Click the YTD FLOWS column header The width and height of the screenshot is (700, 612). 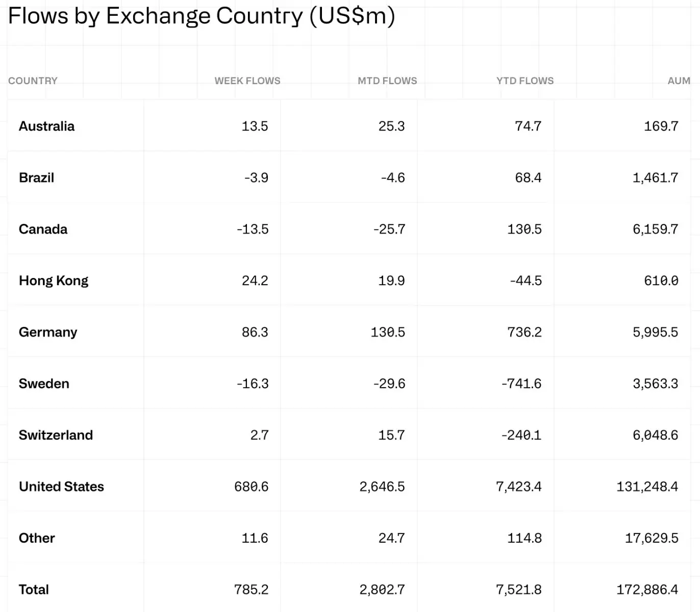point(525,81)
